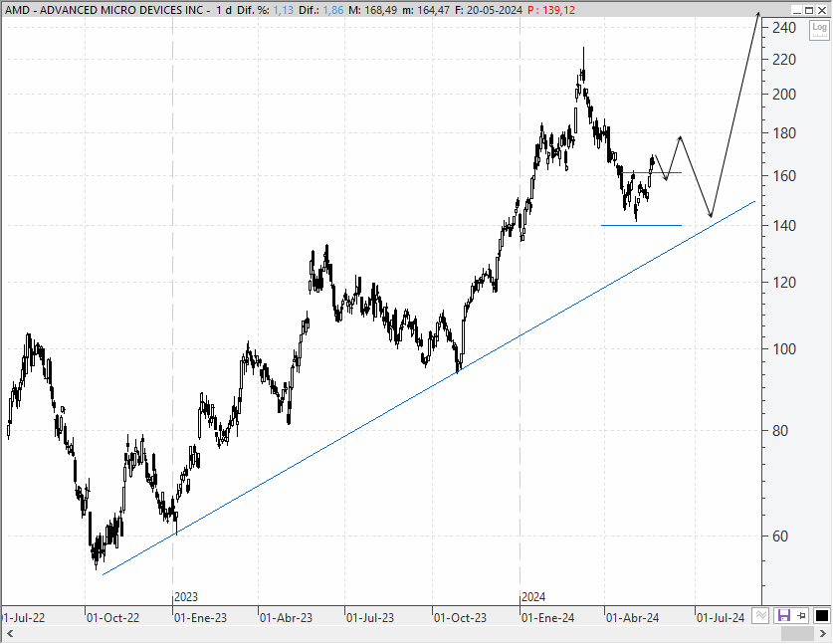This screenshot has width=833, height=644.
Task: Click the horizontal scrollbar thumb
Action: point(797,633)
